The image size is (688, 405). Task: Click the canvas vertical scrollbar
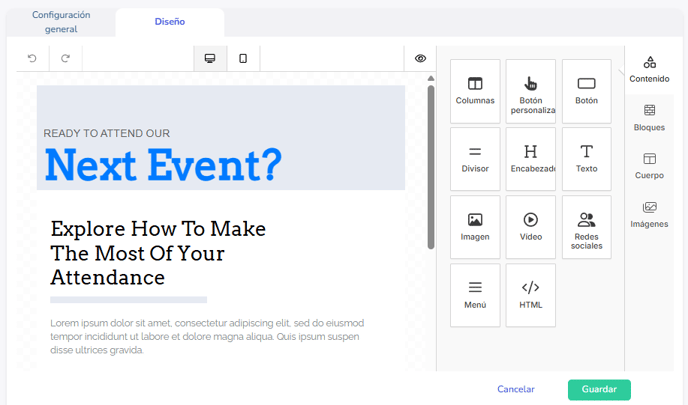click(x=431, y=165)
